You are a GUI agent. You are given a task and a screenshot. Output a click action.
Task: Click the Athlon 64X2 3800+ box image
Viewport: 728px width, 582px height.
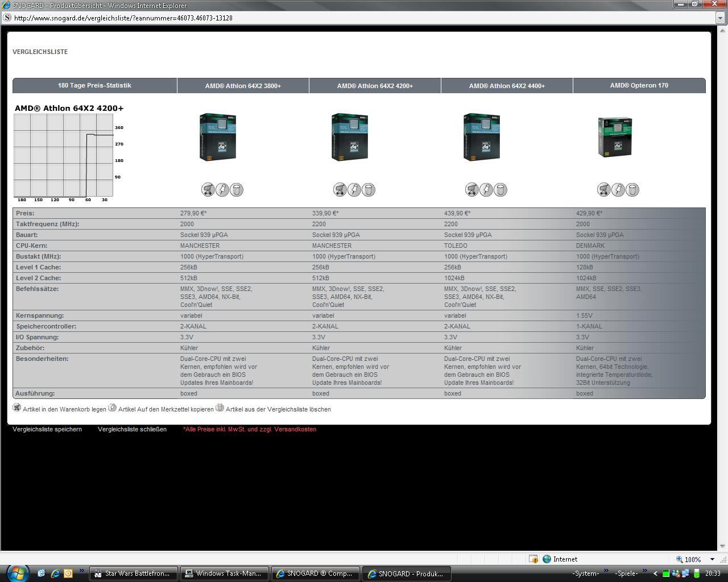[218, 137]
